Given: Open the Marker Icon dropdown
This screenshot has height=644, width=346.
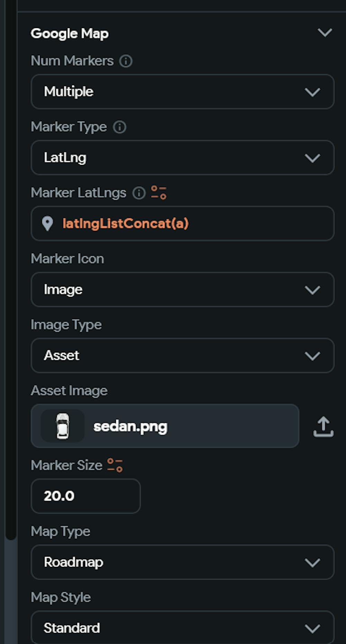Looking at the screenshot, I should click(182, 290).
